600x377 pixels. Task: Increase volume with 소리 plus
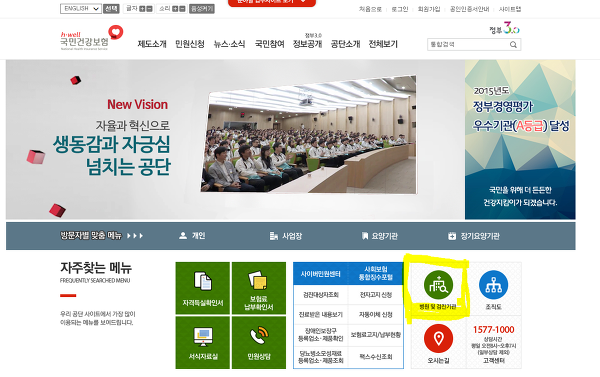click(x=175, y=8)
